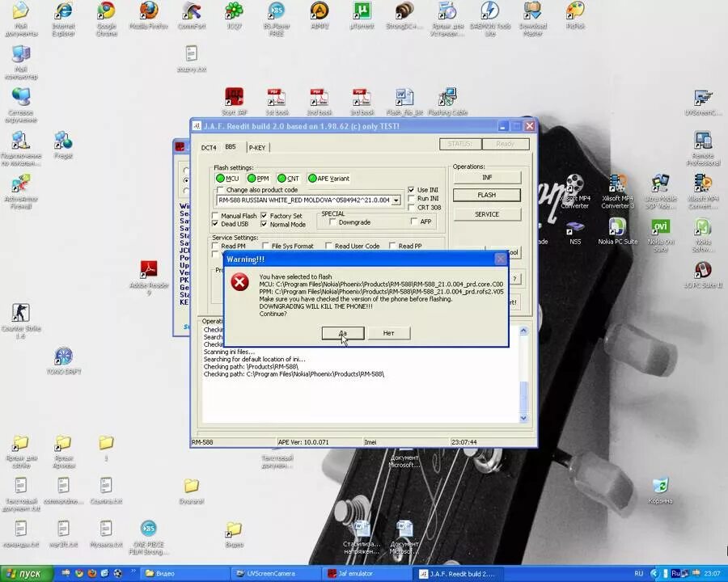Close the Warning!!! dialog

501,259
